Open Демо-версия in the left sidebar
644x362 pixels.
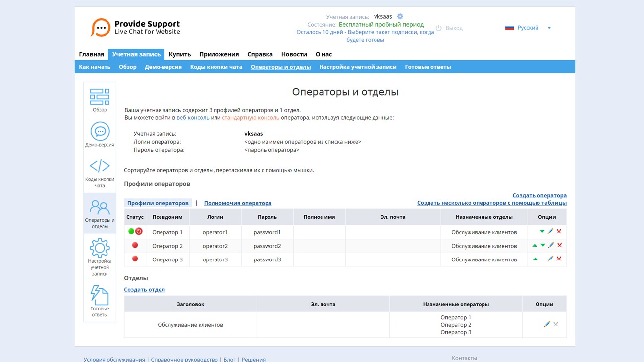tap(100, 135)
